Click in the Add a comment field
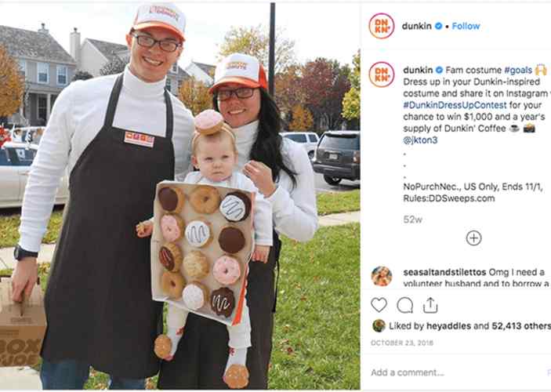Image resolution: width=551 pixels, height=392 pixels. coord(457,372)
